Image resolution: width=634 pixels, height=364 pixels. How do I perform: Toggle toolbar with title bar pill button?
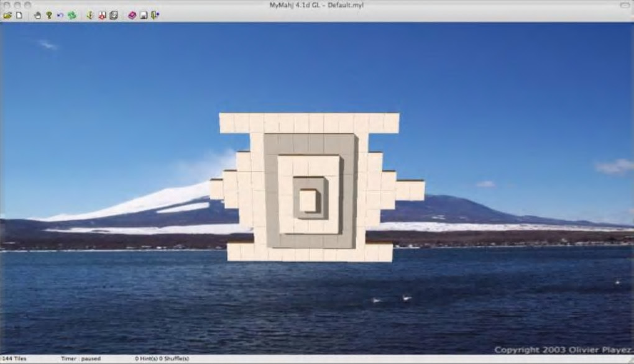click(x=625, y=5)
